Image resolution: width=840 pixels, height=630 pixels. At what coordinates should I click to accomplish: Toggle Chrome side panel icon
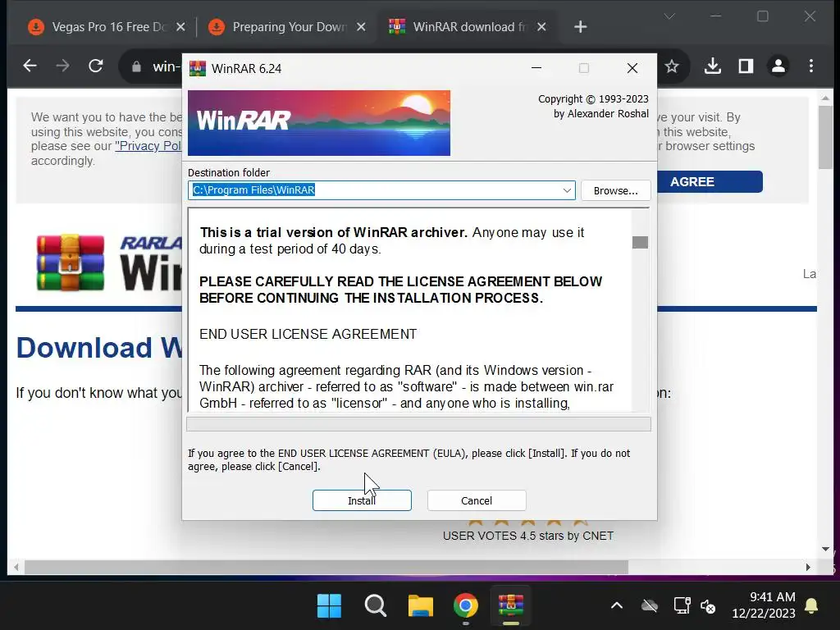click(x=746, y=66)
